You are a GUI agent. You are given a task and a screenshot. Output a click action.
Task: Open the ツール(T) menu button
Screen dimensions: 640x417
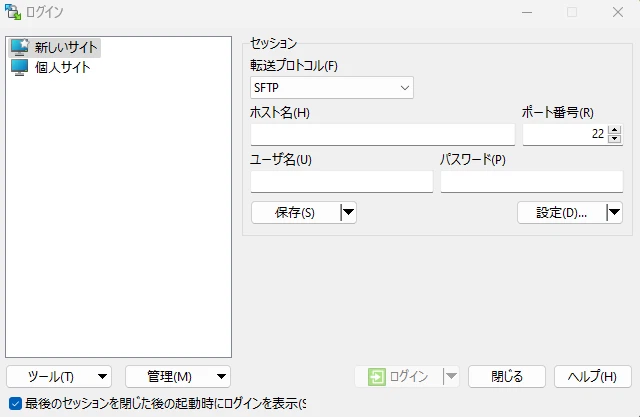59,376
